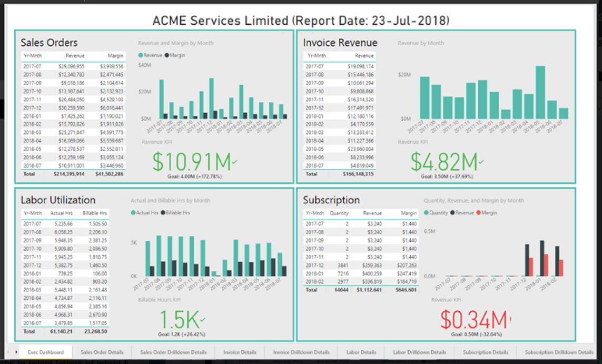Open the Exec Dashboard tab

coord(46,352)
